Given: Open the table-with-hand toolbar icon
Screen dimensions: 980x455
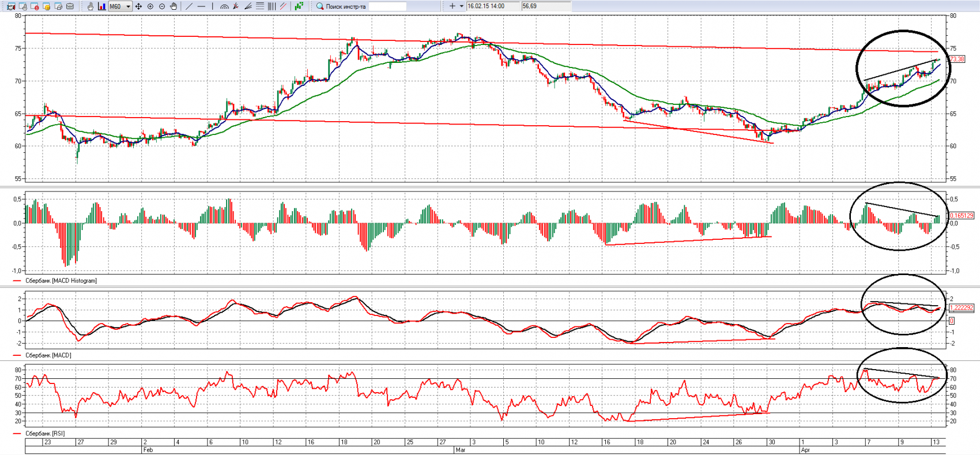Looking at the screenshot, I should 23,6.
